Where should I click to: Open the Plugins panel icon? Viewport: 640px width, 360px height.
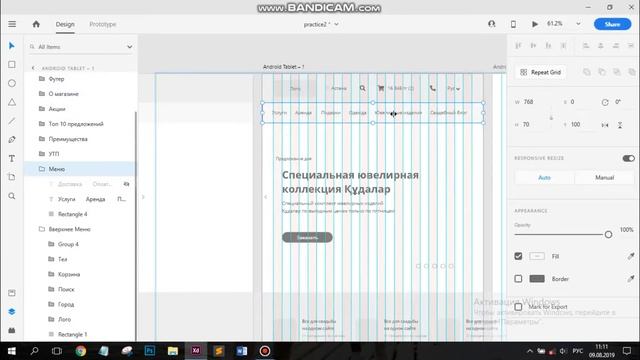click(12, 330)
